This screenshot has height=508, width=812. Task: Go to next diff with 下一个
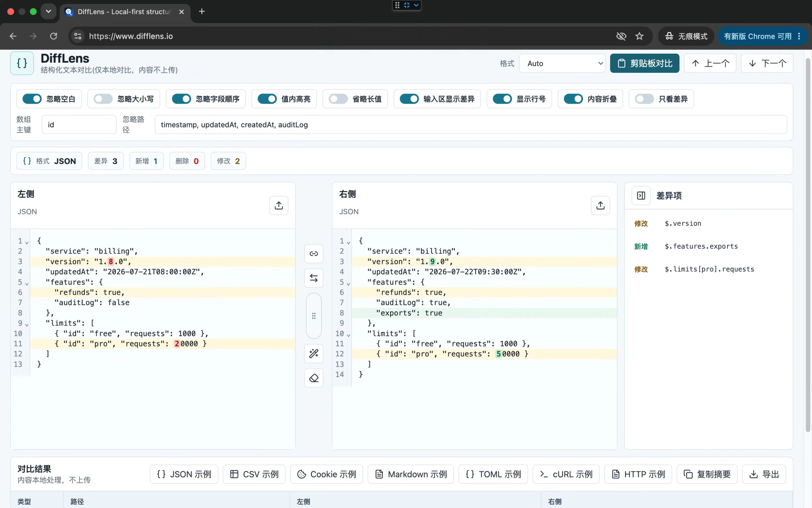coord(767,63)
